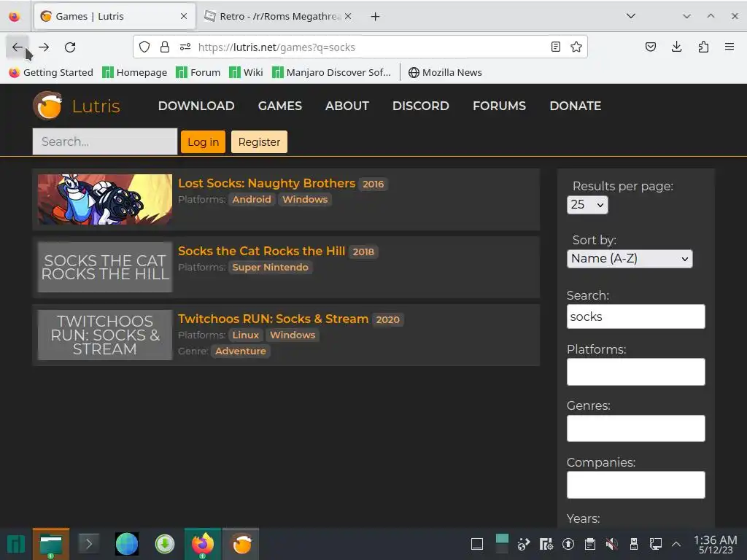The image size is (747, 560).
Task: Filter by Linux platform tag
Action: (x=245, y=335)
